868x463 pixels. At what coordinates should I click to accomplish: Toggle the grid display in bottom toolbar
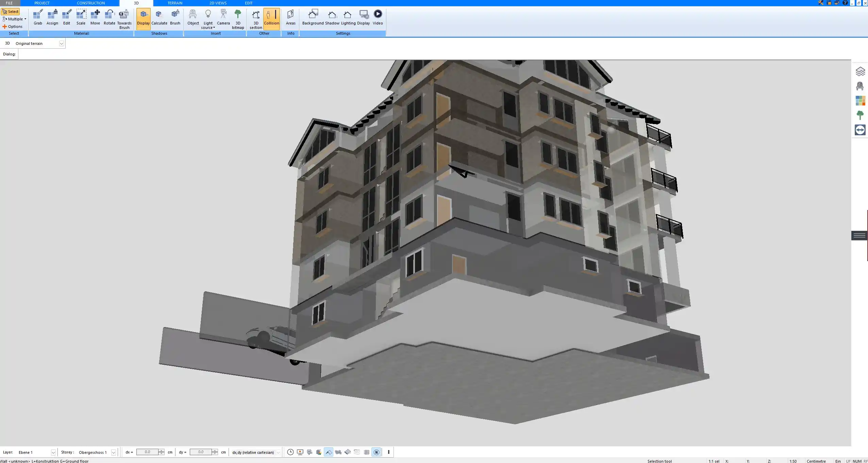(367, 452)
